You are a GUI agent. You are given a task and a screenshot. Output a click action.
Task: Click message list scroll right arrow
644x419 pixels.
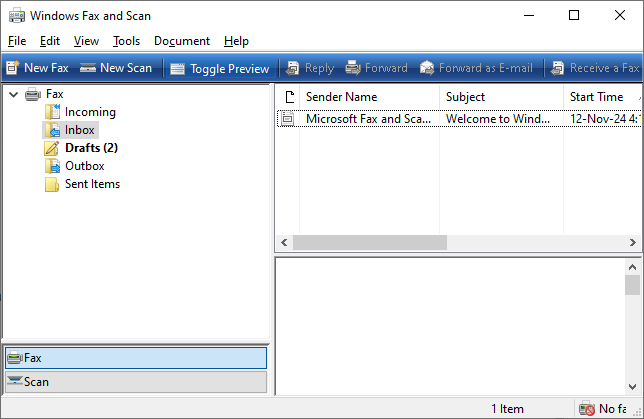(x=632, y=242)
